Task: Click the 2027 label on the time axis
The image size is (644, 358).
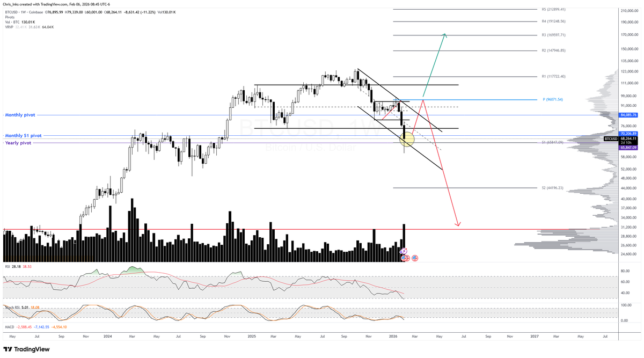Action: coord(535,336)
